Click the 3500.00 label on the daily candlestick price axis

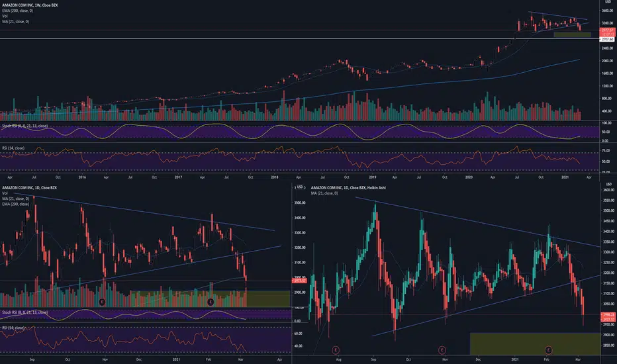click(301, 203)
